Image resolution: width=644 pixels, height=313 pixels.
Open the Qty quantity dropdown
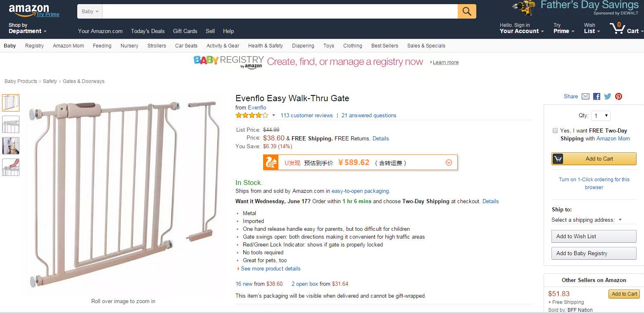tap(601, 116)
